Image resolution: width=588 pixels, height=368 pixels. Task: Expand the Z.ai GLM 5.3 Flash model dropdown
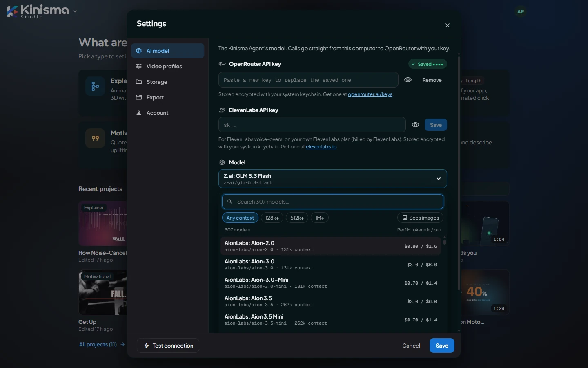(x=332, y=179)
